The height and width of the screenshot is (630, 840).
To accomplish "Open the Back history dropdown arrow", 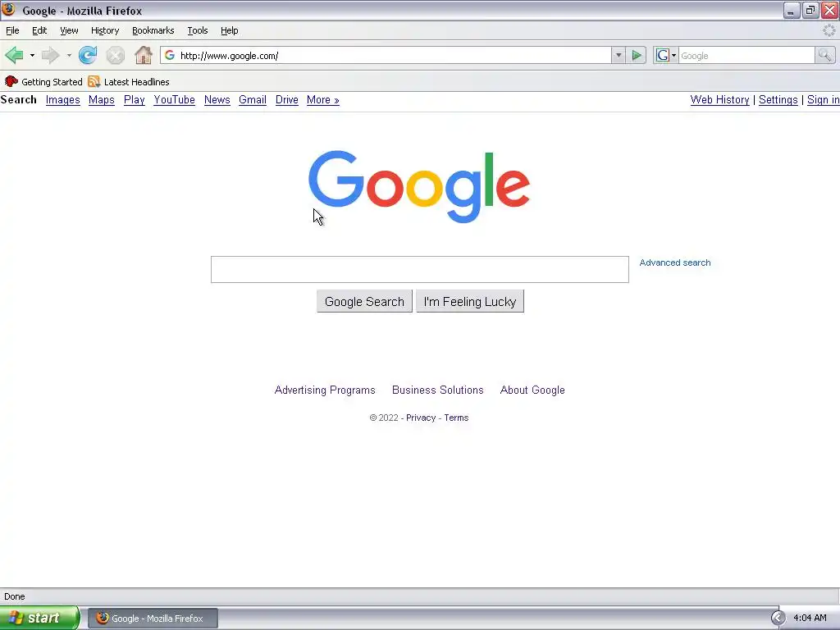I will click(x=32, y=55).
